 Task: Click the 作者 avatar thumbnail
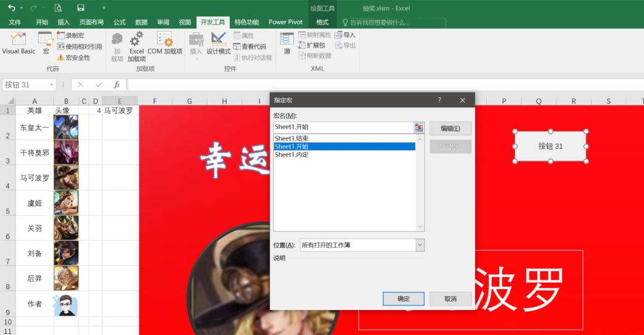[66, 304]
